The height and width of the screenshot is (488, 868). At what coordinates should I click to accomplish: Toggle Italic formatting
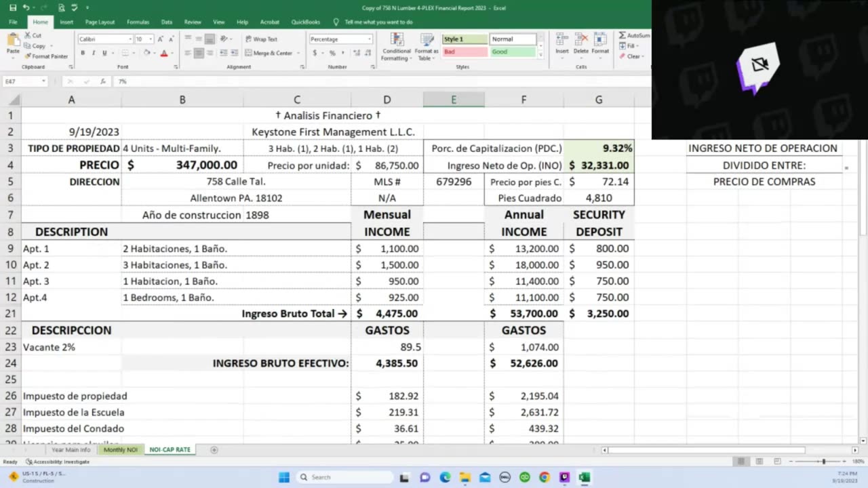(x=94, y=53)
